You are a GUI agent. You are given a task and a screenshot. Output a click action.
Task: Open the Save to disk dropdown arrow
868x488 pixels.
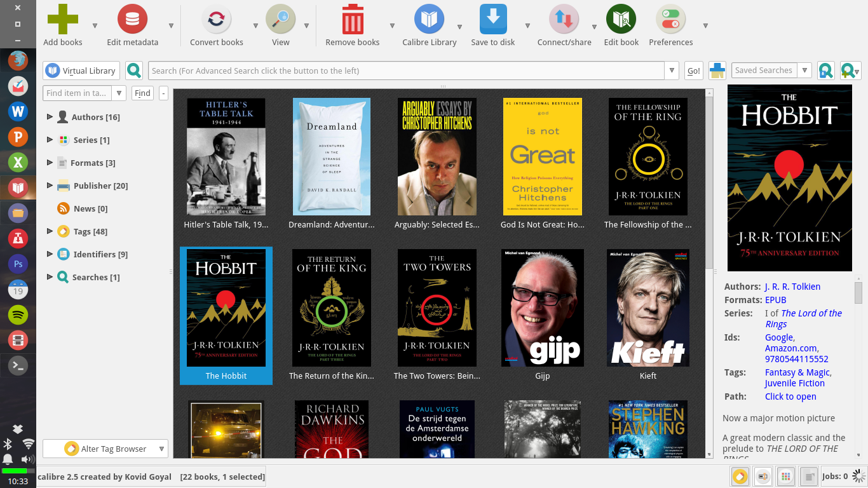[527, 25]
